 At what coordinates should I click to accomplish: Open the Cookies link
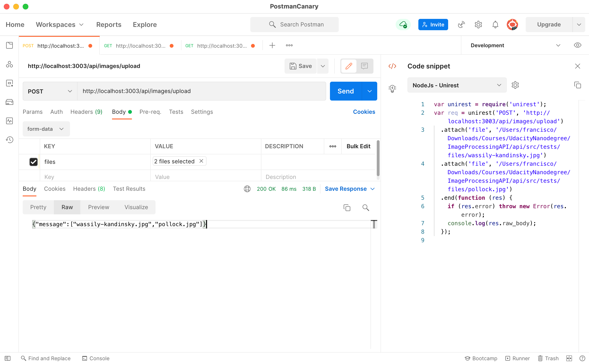[364, 112]
